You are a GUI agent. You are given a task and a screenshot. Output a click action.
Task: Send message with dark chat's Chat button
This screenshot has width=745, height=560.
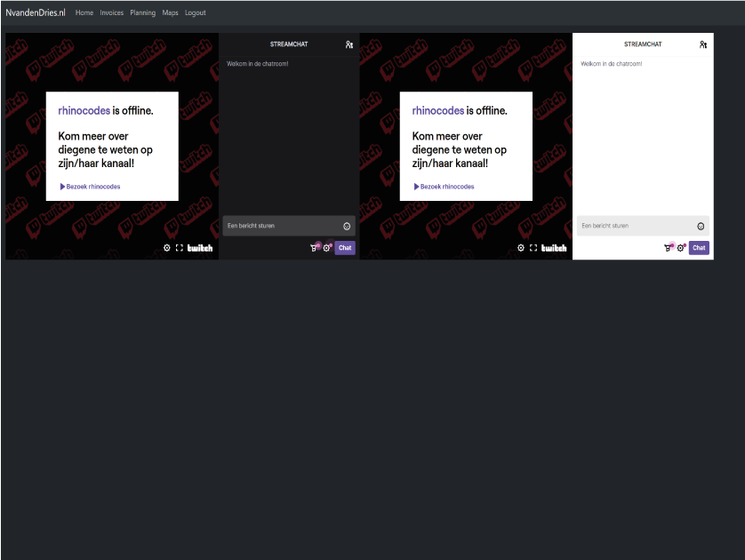(x=345, y=247)
